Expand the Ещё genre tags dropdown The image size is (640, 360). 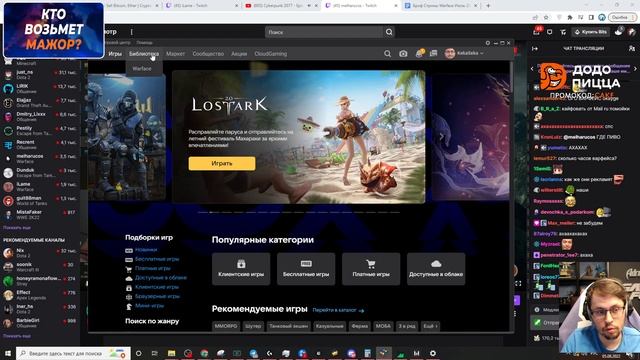point(430,326)
